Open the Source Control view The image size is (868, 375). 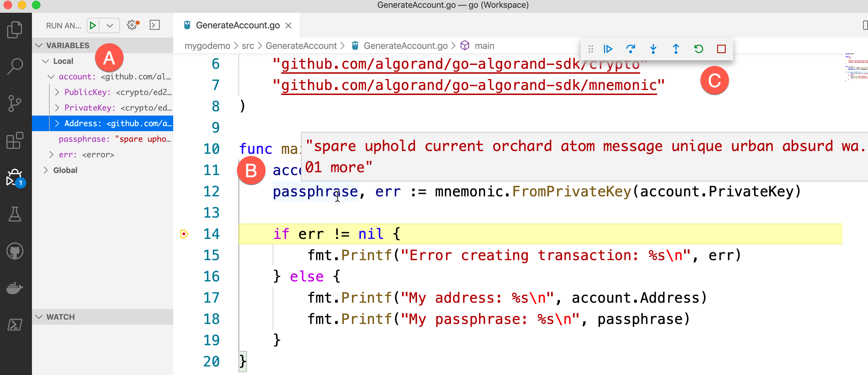click(x=15, y=103)
